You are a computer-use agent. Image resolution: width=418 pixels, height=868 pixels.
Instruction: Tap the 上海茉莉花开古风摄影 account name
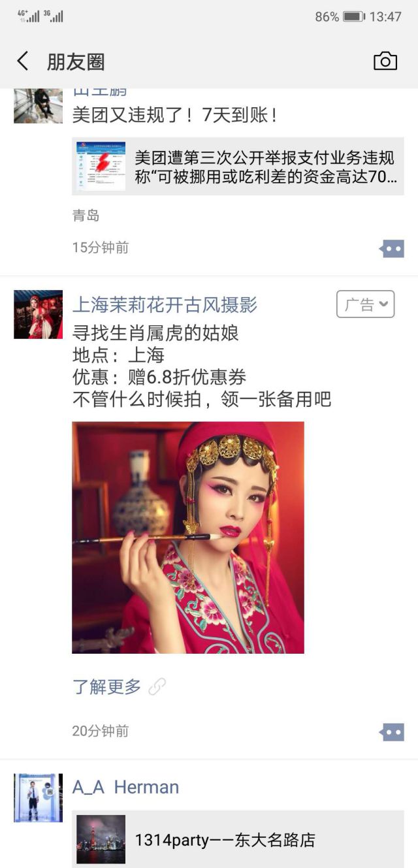[165, 304]
